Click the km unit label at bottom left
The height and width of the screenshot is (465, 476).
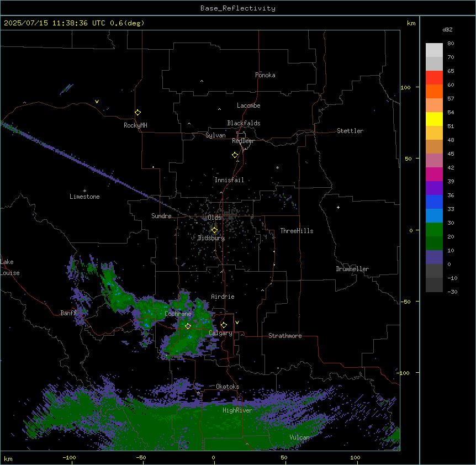[8, 459]
